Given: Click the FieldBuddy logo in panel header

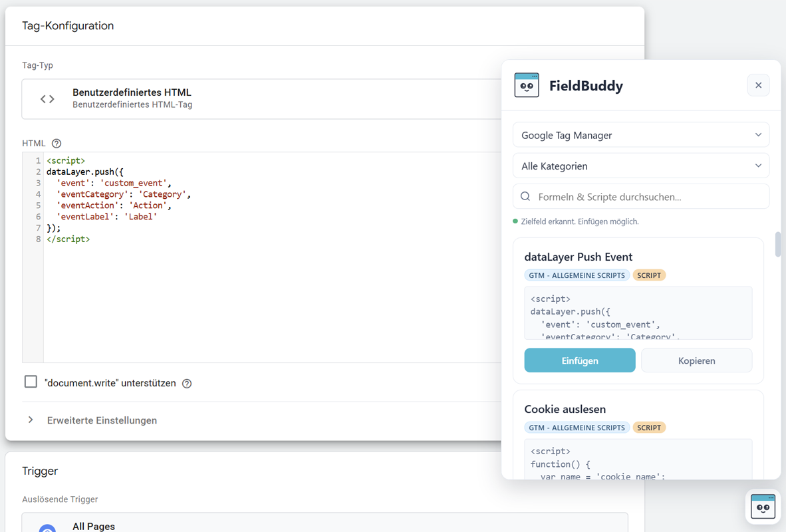Looking at the screenshot, I should coord(527,85).
